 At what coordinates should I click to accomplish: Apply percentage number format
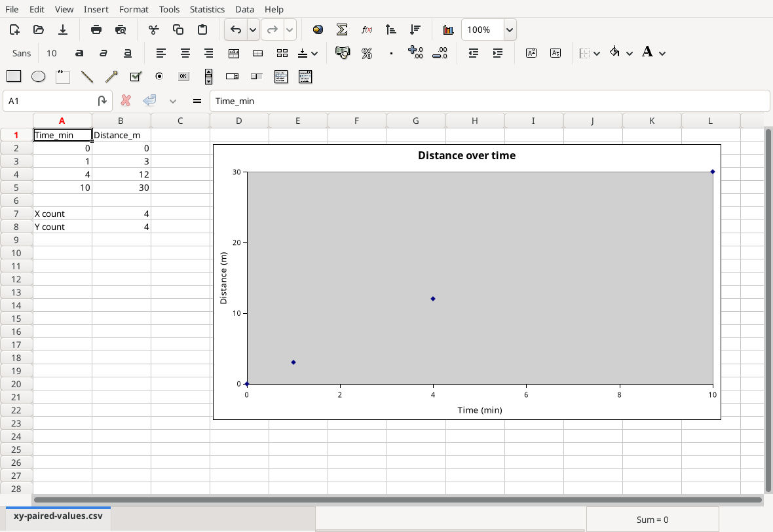(x=367, y=53)
